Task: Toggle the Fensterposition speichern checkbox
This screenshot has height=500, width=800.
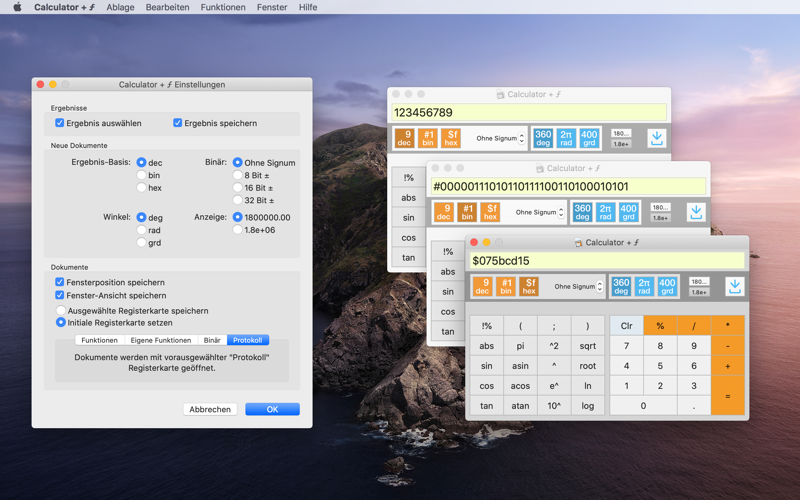Action: [x=60, y=283]
